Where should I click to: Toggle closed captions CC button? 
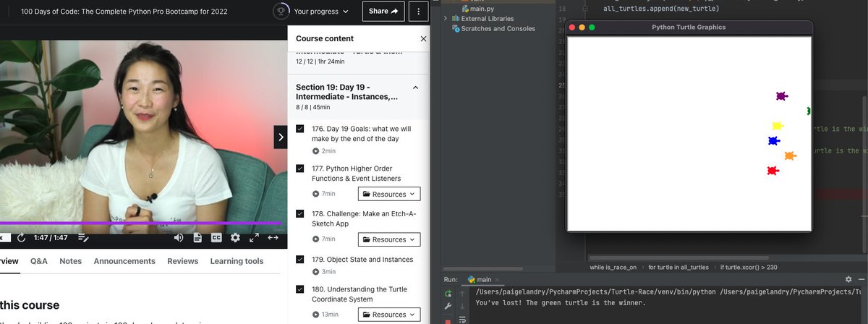[x=216, y=237]
